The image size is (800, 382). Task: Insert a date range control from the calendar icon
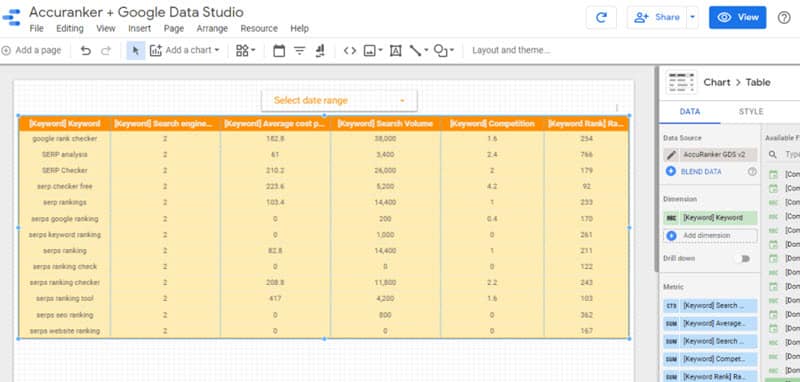279,50
